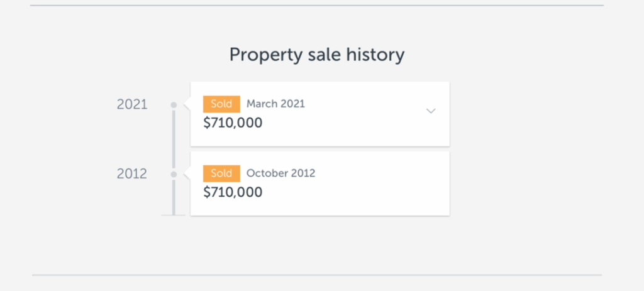Select the 2012 year label on timeline

(132, 174)
